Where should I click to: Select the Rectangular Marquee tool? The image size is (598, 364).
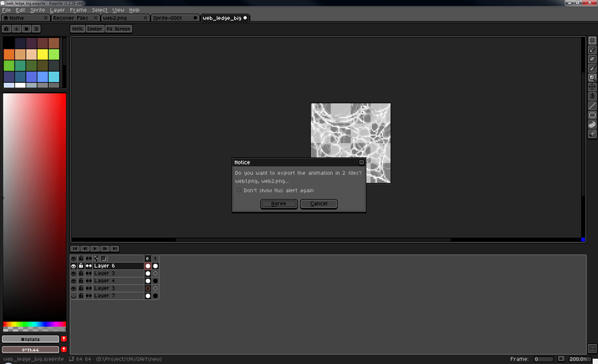point(592,40)
